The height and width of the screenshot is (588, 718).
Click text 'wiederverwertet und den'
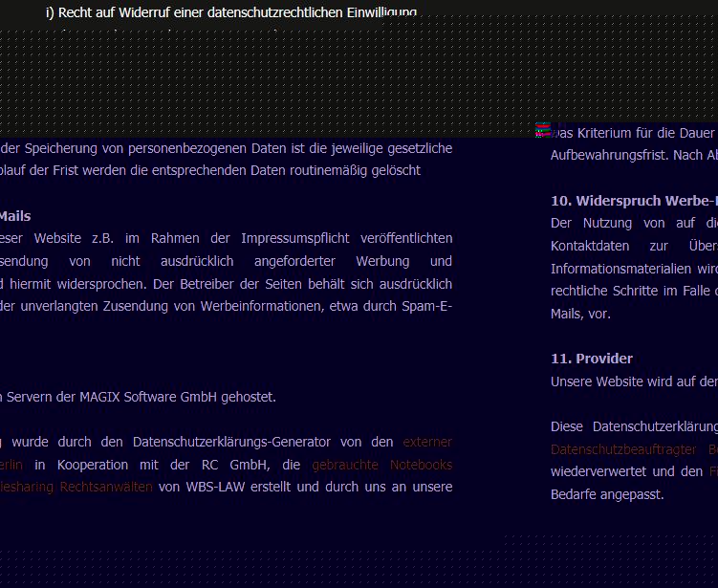pos(626,471)
